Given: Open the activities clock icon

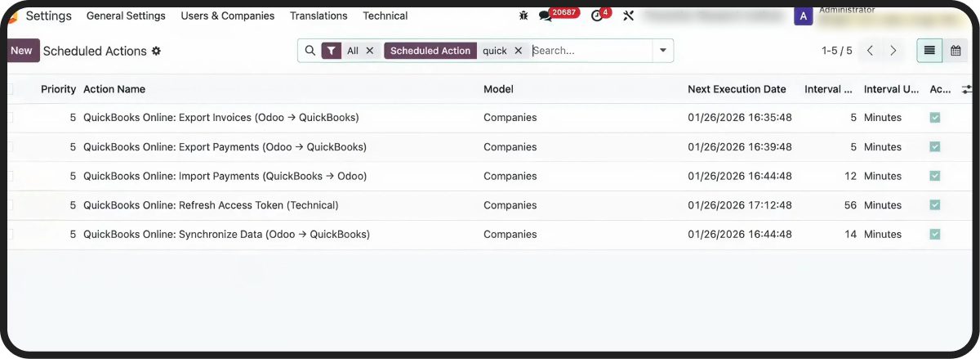Looking at the screenshot, I should 597,16.
